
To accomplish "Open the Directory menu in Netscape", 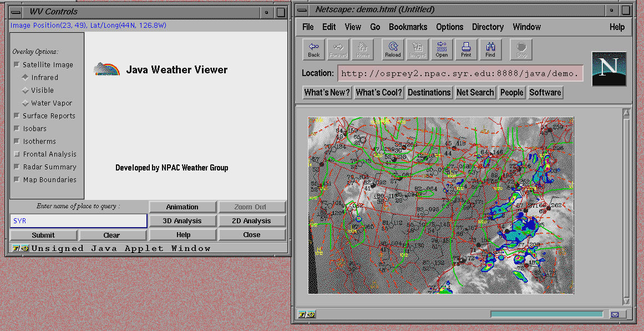I will pyautogui.click(x=488, y=27).
